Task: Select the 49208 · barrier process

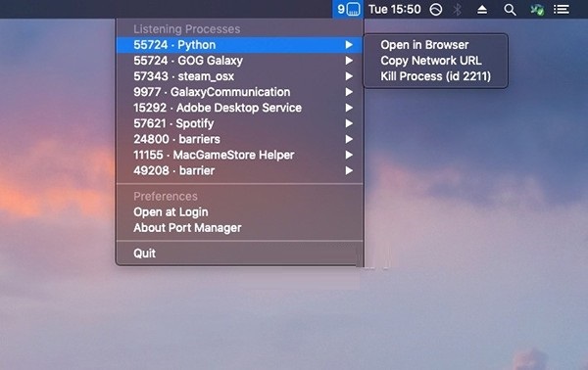Action: click(239, 170)
